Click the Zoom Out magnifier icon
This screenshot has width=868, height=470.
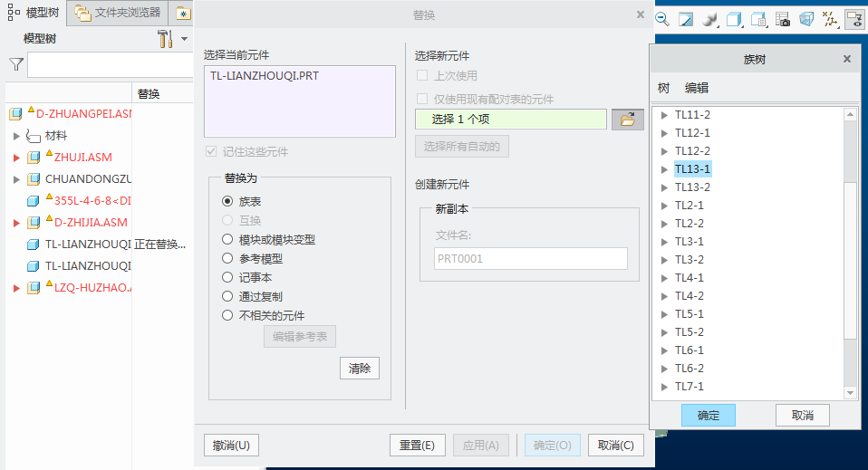662,19
